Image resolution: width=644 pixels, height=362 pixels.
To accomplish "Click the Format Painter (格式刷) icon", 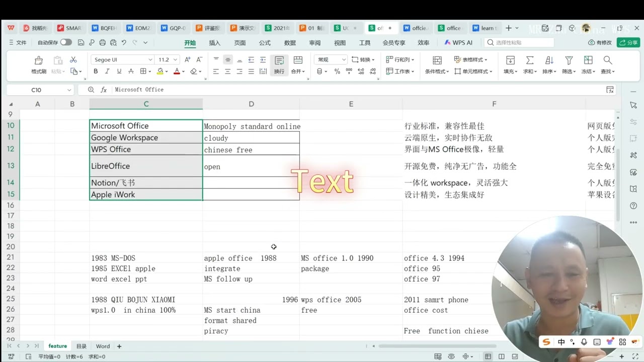I will click(x=39, y=60).
